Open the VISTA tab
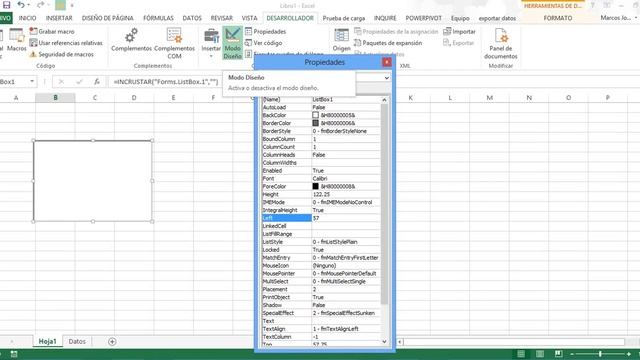Image resolution: width=640 pixels, height=360 pixels. pyautogui.click(x=249, y=18)
